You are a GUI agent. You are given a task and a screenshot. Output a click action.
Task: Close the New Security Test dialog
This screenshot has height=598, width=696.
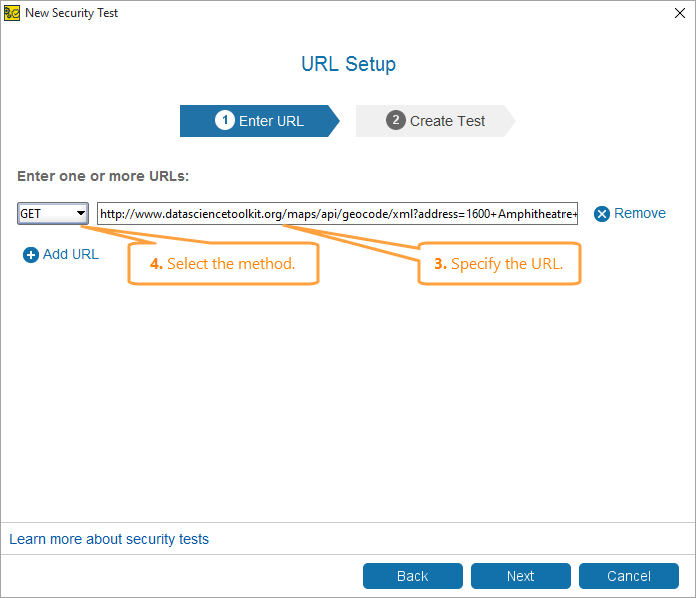point(680,13)
